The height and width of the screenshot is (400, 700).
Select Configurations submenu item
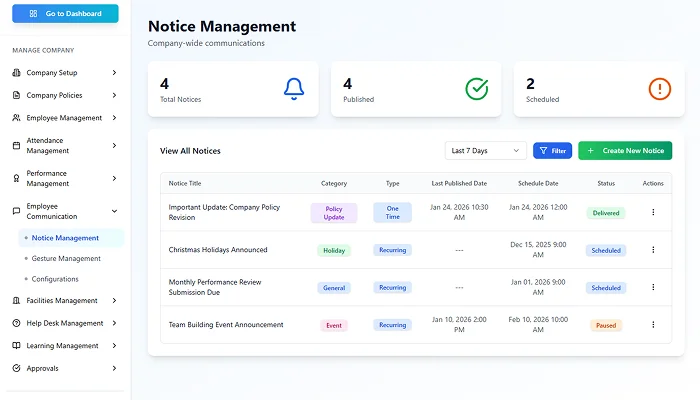pyautogui.click(x=55, y=279)
